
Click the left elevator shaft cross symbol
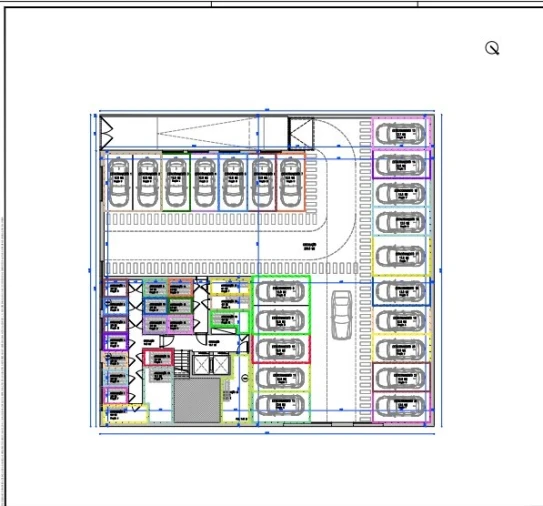coord(202,364)
